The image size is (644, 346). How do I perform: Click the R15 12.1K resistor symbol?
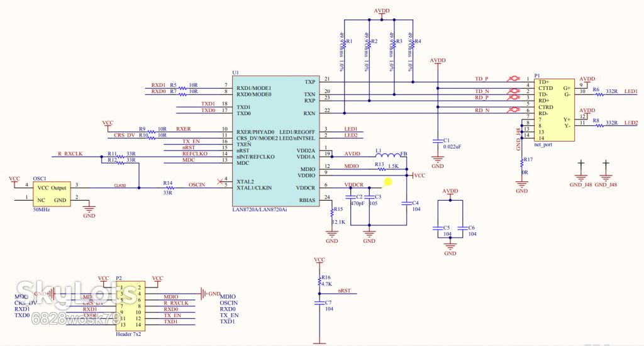[x=332, y=214]
